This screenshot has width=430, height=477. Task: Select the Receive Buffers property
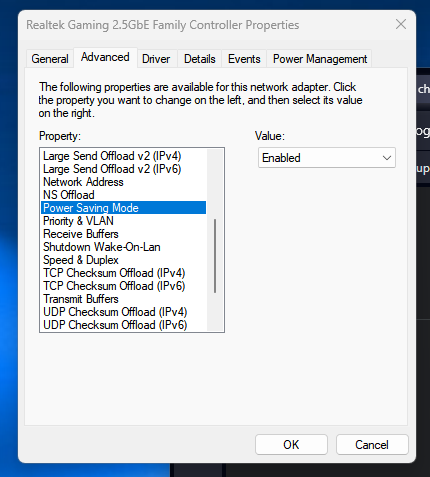tap(123, 234)
